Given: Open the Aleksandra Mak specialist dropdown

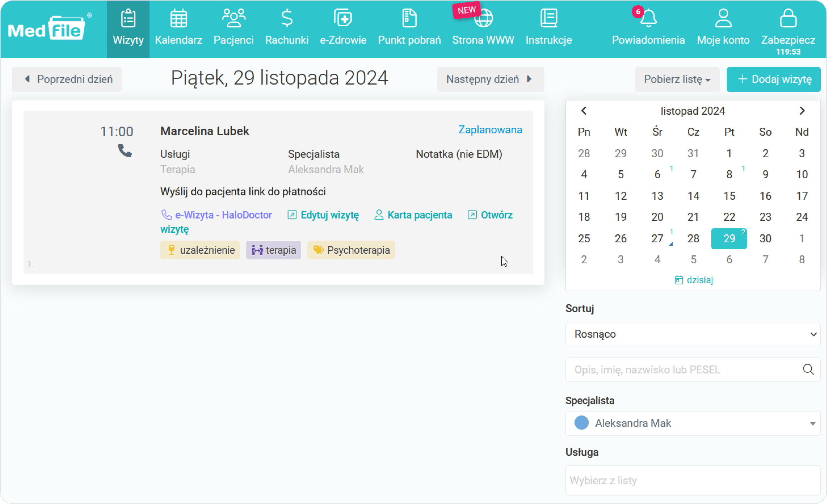Looking at the screenshot, I should (x=693, y=423).
